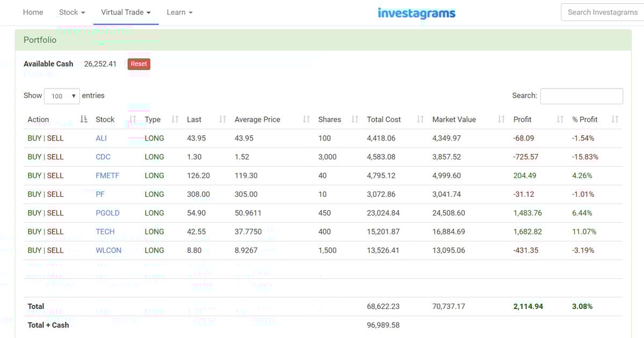Click the Investagrams logo
The height and width of the screenshot is (338, 644).
point(416,13)
